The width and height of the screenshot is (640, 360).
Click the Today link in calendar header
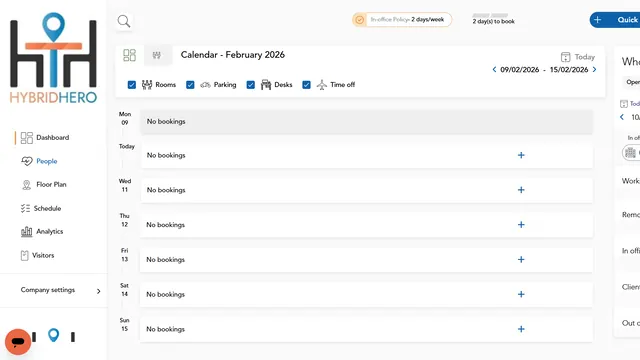(x=584, y=57)
